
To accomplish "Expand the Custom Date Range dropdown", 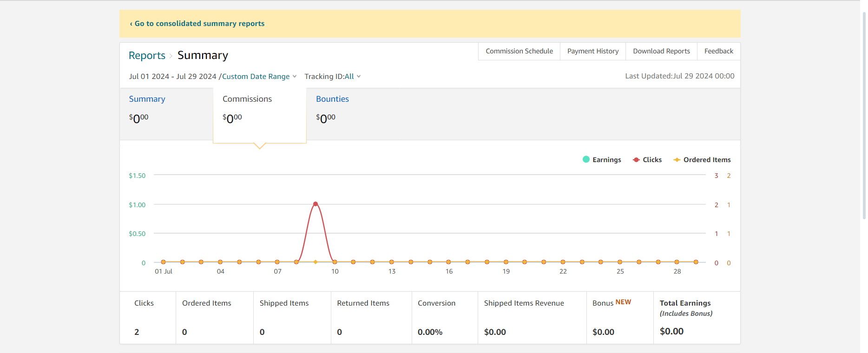I will point(259,77).
